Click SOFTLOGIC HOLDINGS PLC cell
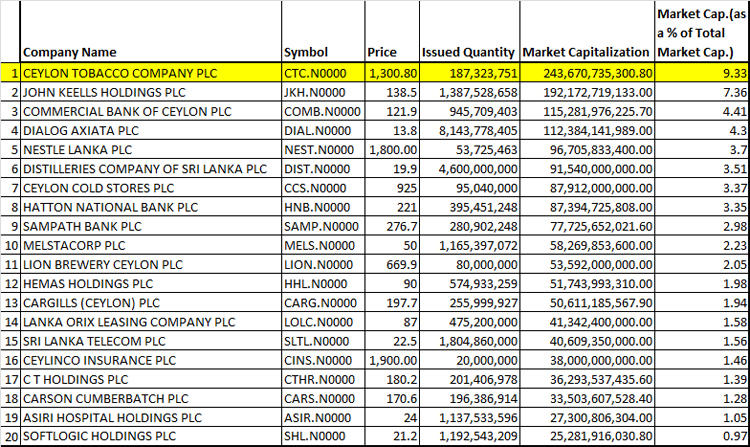This screenshot has height=447, width=750. [151, 436]
